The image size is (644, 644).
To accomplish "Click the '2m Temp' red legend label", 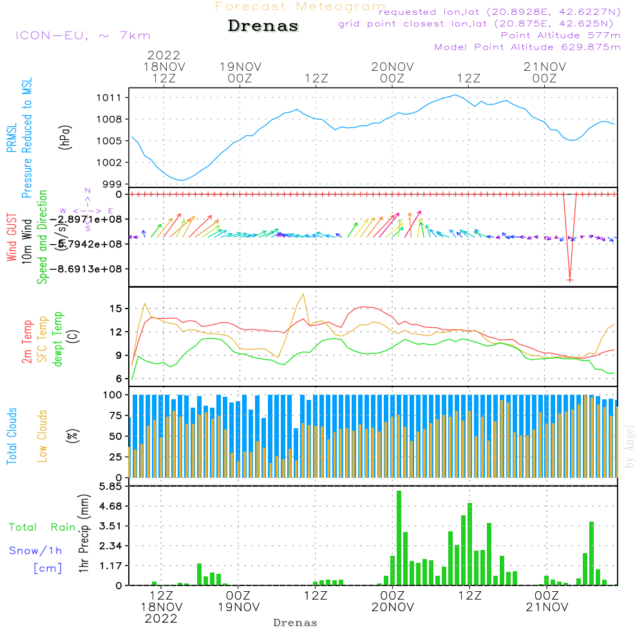I will point(26,342).
